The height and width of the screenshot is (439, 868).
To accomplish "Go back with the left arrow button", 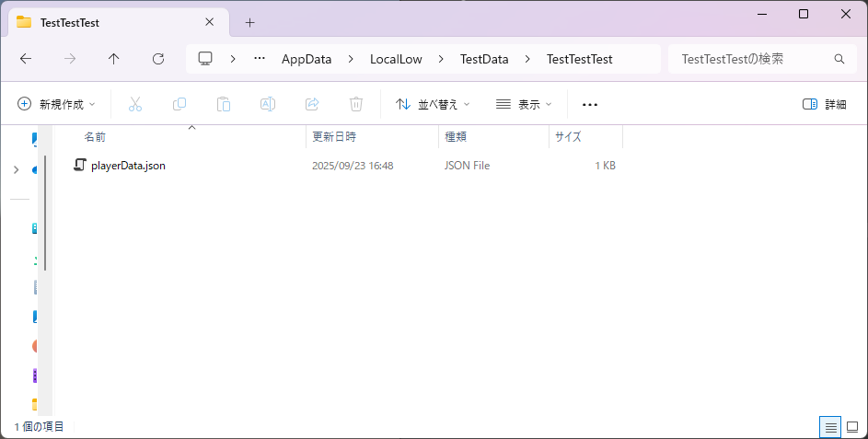I will [x=26, y=59].
